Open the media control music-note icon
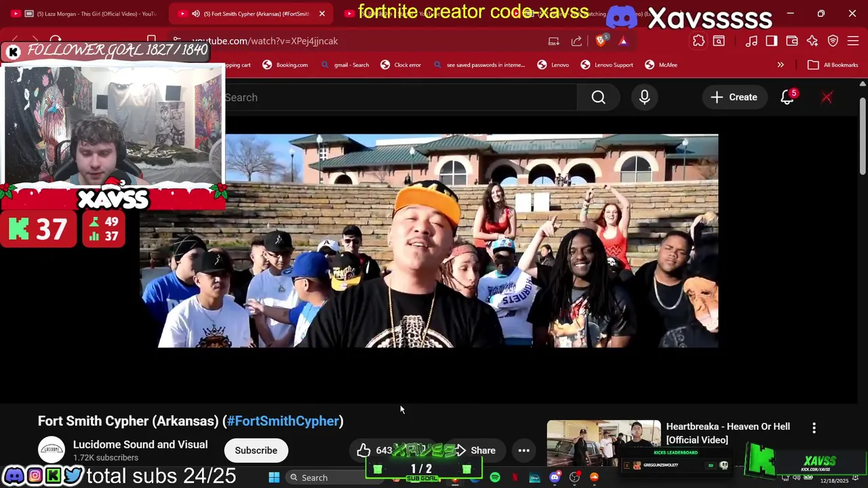Image resolution: width=868 pixels, height=488 pixels. click(751, 41)
